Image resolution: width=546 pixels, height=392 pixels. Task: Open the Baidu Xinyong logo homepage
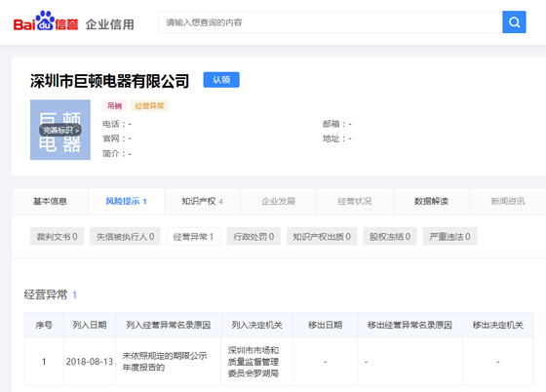point(46,20)
